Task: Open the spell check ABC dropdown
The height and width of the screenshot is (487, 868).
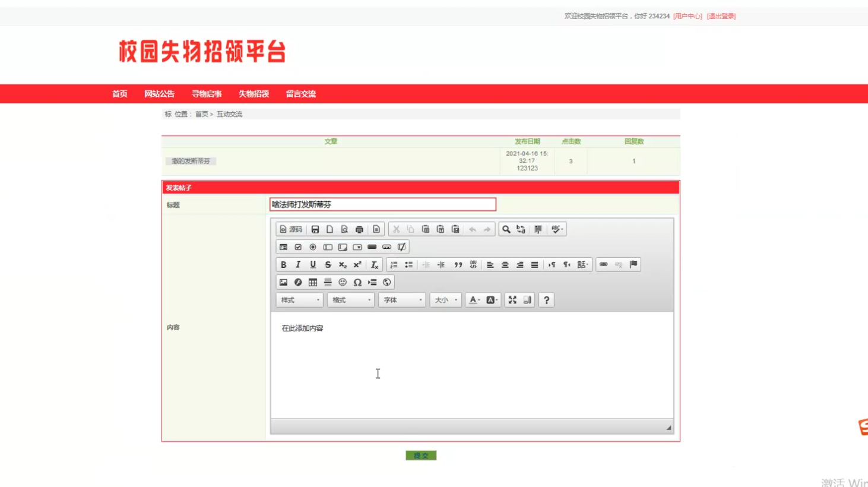Action: [x=556, y=229]
